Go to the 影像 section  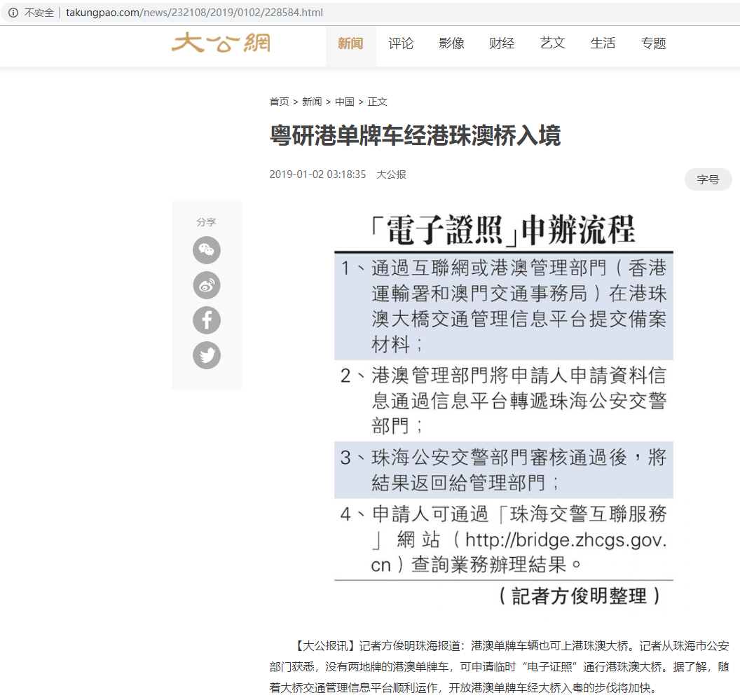pyautogui.click(x=451, y=43)
